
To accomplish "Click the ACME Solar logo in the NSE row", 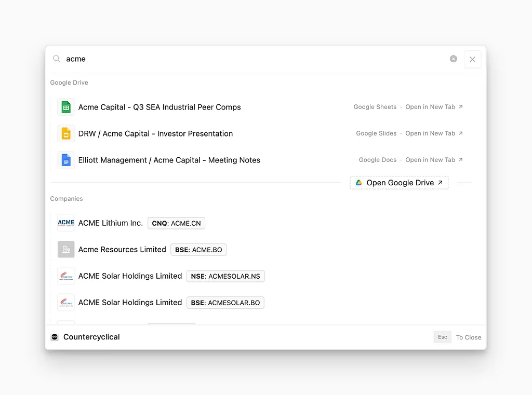I will [x=66, y=276].
